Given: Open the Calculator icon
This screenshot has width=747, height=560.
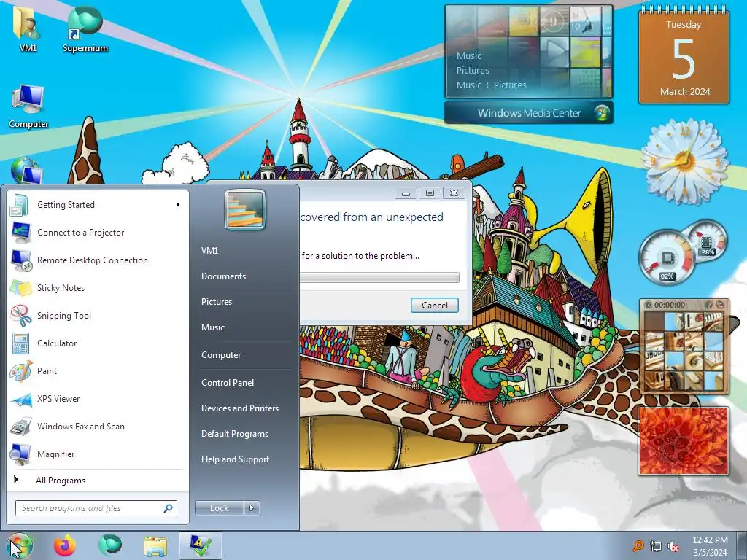Looking at the screenshot, I should 20,343.
